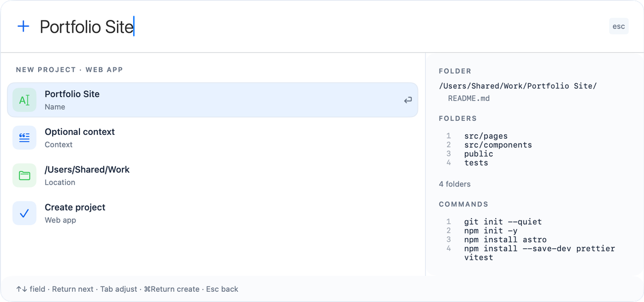Choose Create project Web app row

pyautogui.click(x=213, y=213)
